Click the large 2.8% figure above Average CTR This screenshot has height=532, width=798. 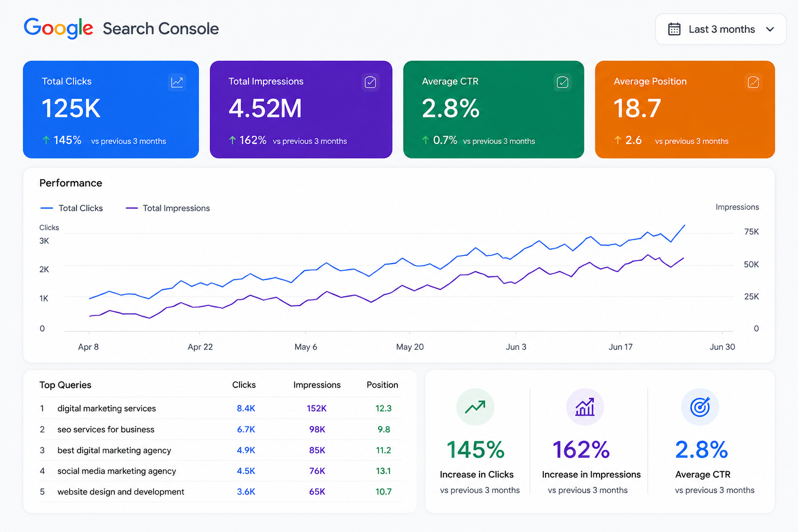click(x=701, y=450)
